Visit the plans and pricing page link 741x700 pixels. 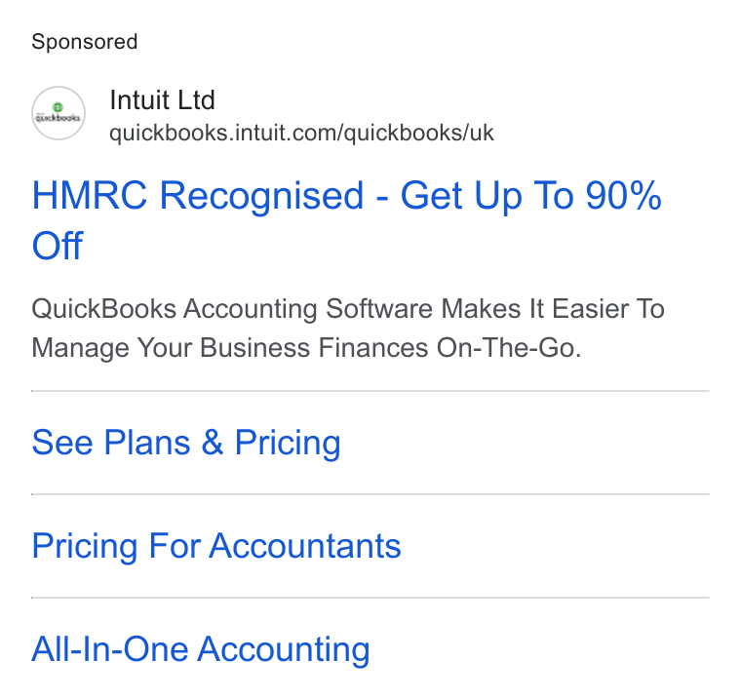click(x=185, y=443)
